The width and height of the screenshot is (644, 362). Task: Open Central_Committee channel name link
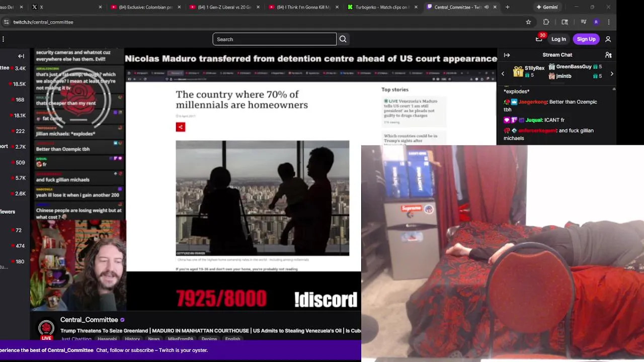click(89, 320)
